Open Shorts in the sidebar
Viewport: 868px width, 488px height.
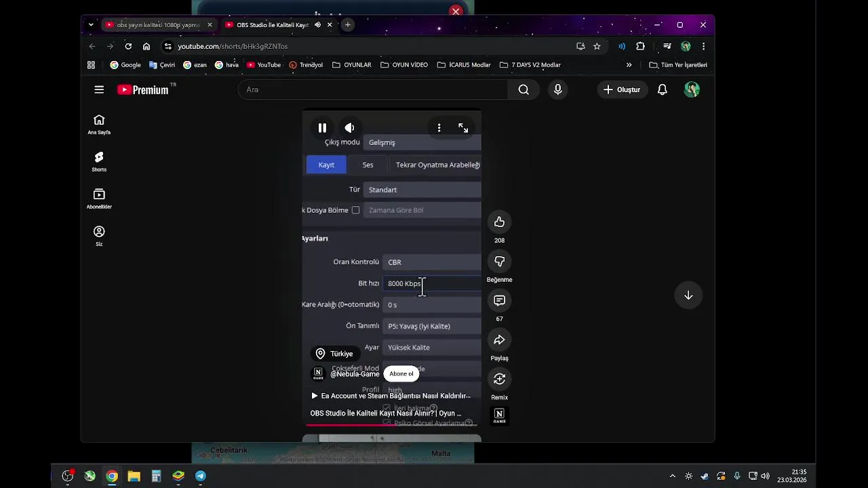pos(99,162)
